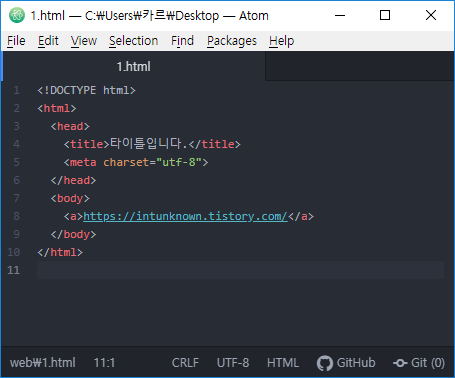Click the opening <html> tag on line 2

click(x=57, y=108)
